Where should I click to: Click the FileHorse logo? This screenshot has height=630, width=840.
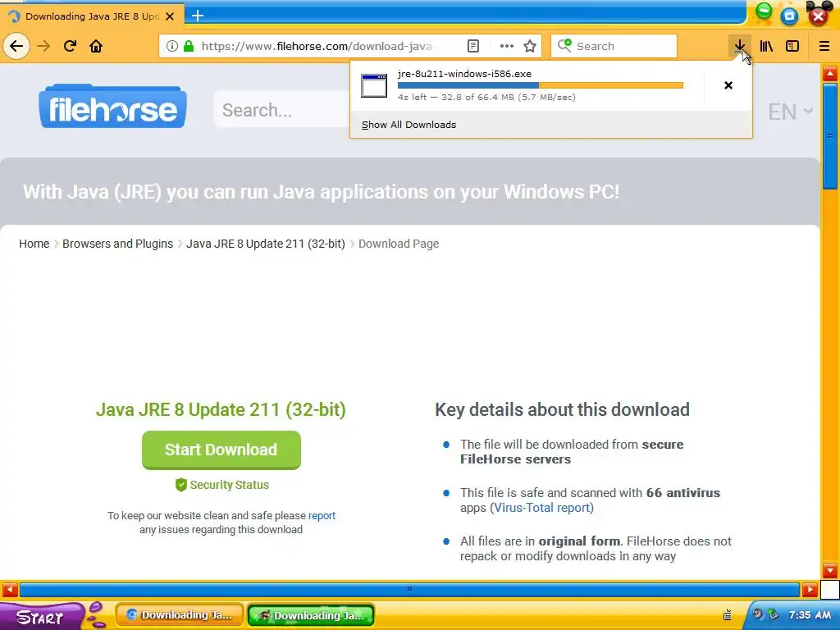point(112,106)
